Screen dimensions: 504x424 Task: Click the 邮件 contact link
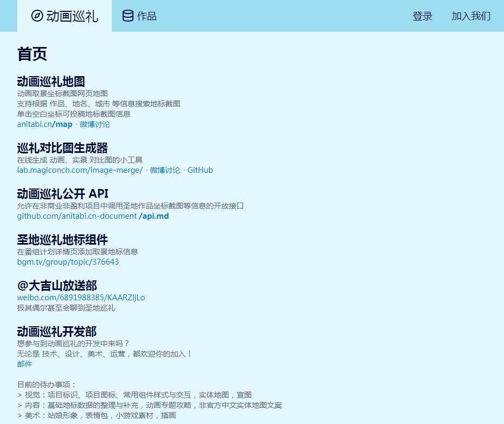(25, 364)
